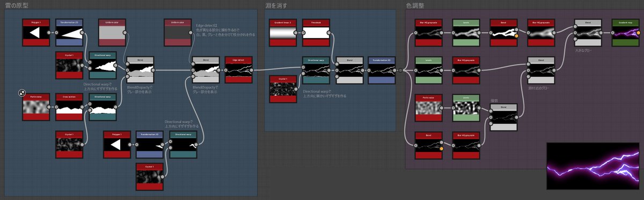Click the dot relay node after Transformation 2D

[x=400, y=70]
